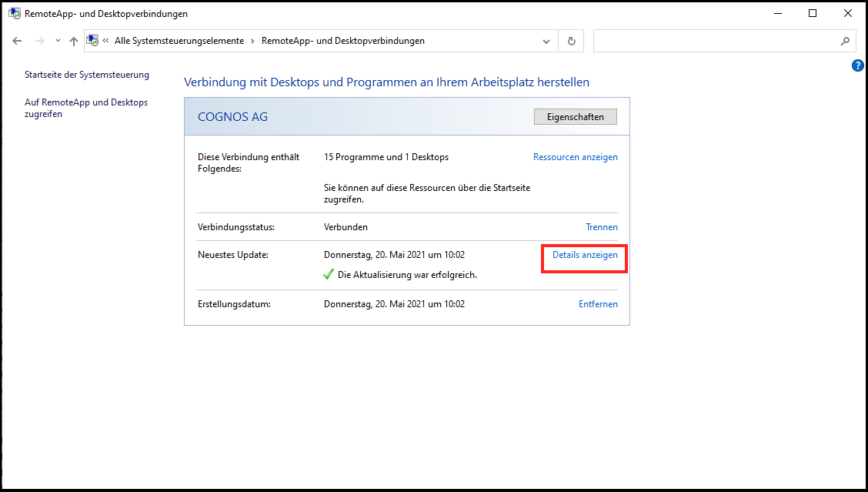Select Alle Systemsteuerungselemente in the breadcrumb
Image resolution: width=868 pixels, height=492 pixels.
(179, 41)
